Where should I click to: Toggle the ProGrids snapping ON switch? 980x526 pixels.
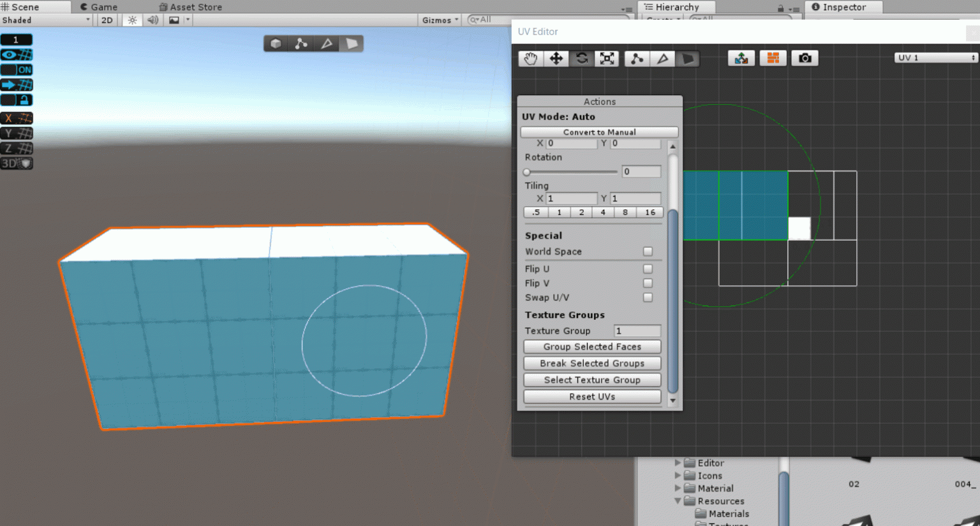point(17,70)
